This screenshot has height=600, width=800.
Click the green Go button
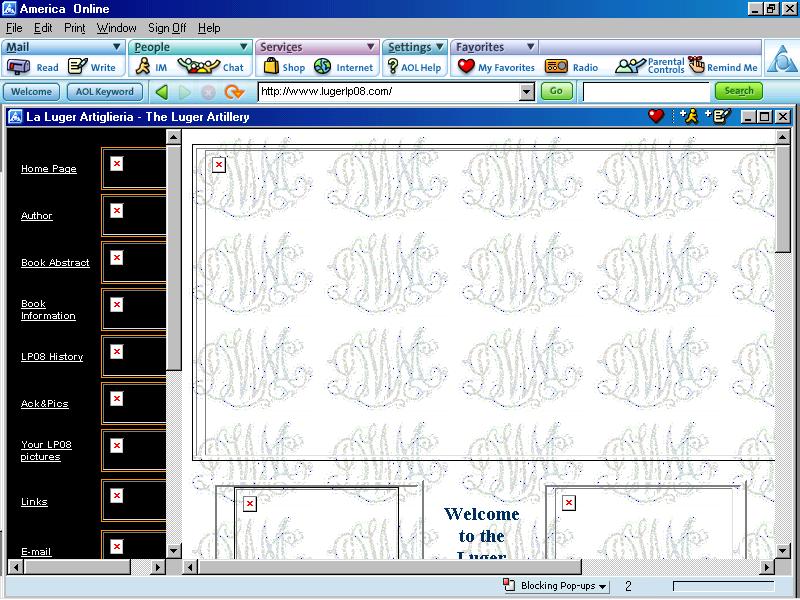[x=556, y=91]
